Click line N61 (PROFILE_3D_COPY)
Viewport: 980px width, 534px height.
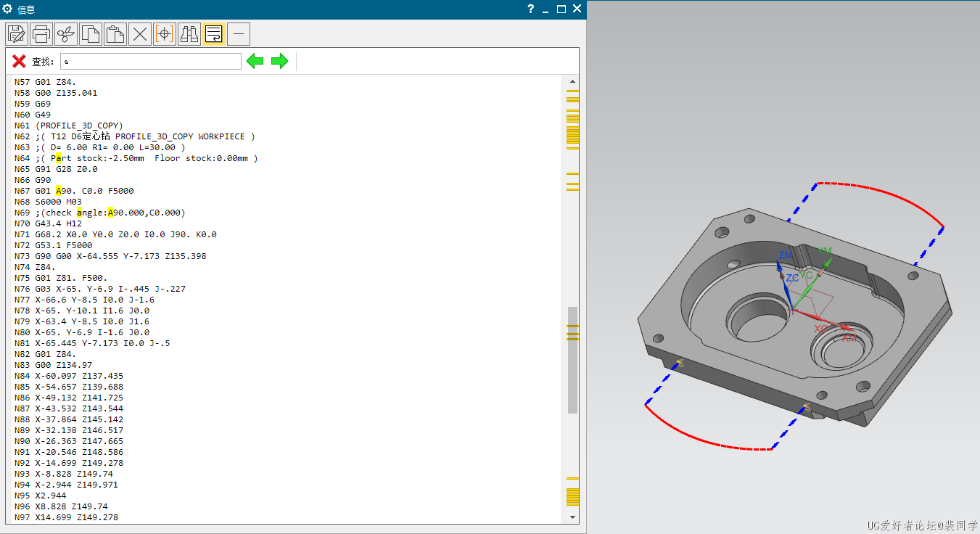click(69, 126)
